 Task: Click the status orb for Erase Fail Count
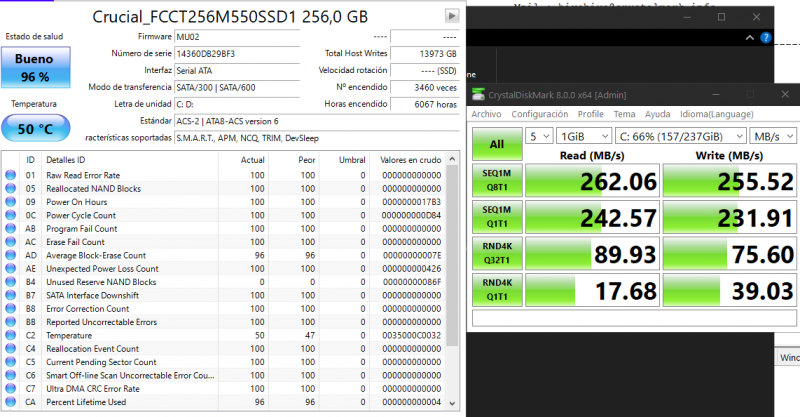(x=10, y=241)
